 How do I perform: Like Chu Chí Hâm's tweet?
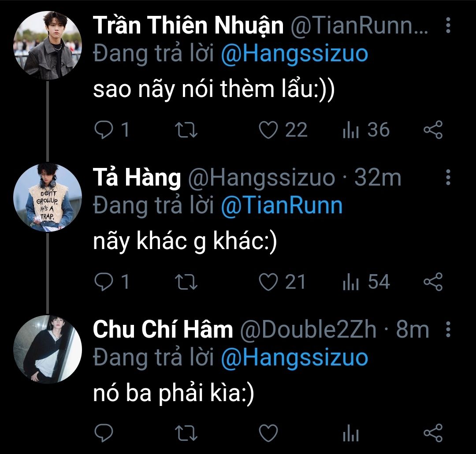[x=268, y=433]
